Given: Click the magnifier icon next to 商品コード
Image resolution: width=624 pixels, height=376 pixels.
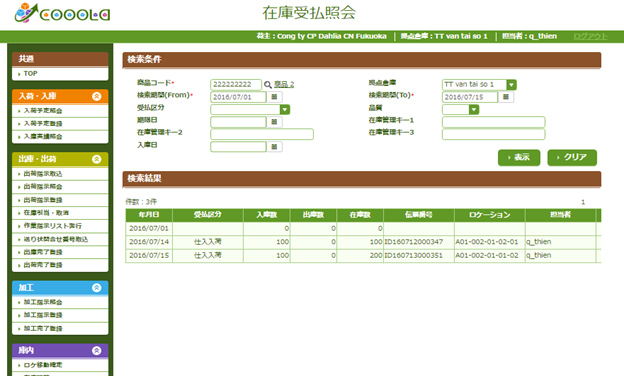Looking at the screenshot, I should [x=268, y=85].
